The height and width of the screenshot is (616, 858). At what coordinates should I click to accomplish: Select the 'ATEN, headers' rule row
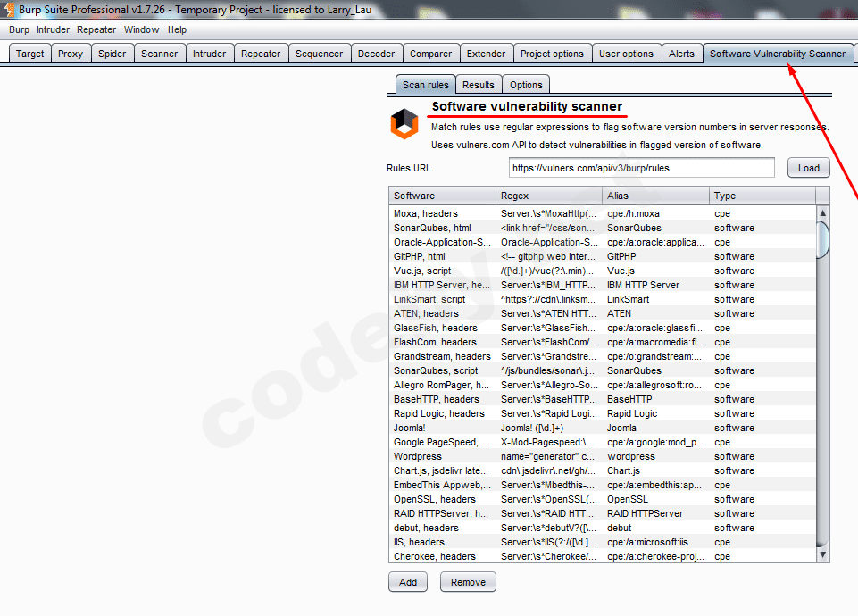point(602,313)
